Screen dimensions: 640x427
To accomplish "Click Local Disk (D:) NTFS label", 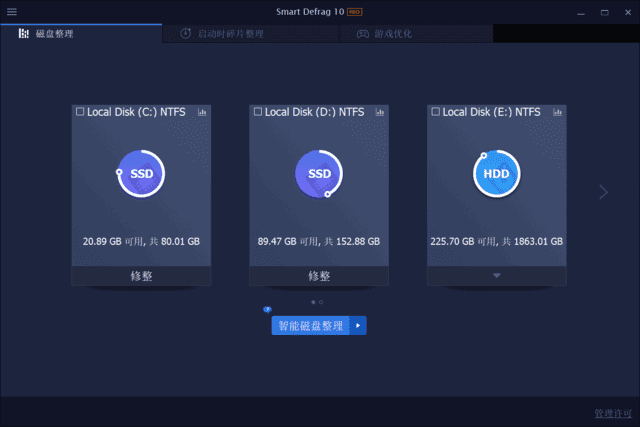I will (314, 112).
